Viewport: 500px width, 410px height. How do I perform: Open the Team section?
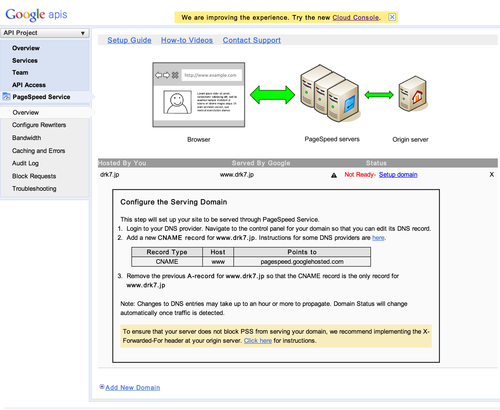pos(20,72)
